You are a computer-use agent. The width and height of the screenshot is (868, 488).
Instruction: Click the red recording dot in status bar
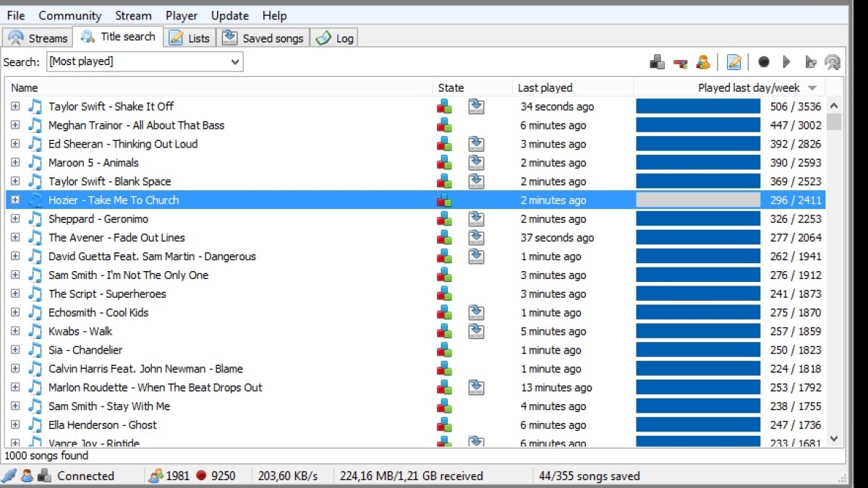(201, 476)
